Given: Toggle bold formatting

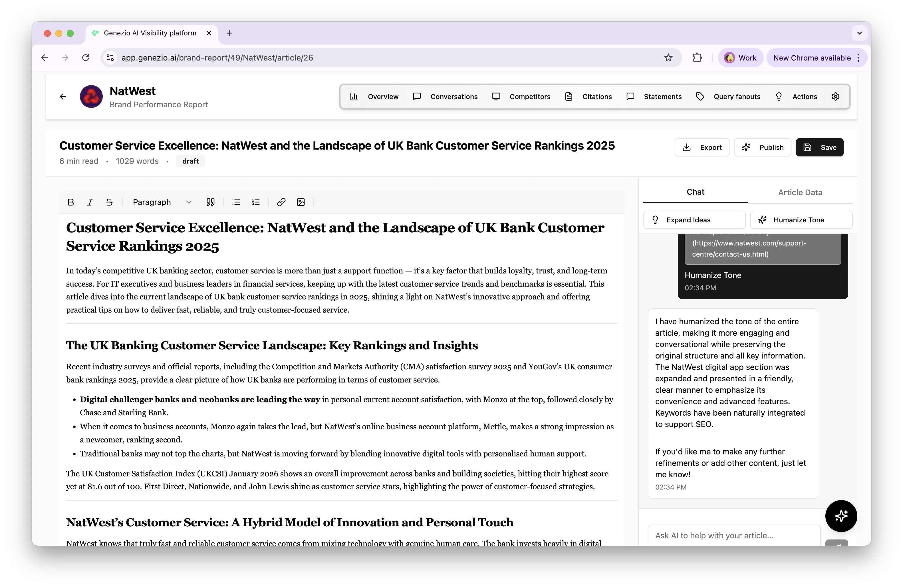Looking at the screenshot, I should [x=70, y=202].
